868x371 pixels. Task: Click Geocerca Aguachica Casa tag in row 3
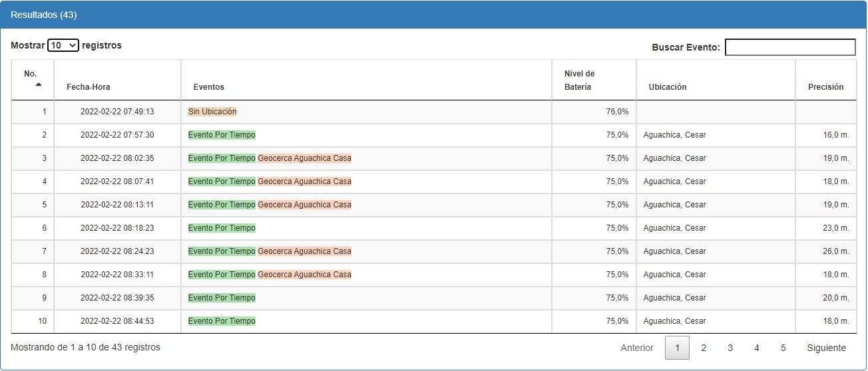(304, 158)
